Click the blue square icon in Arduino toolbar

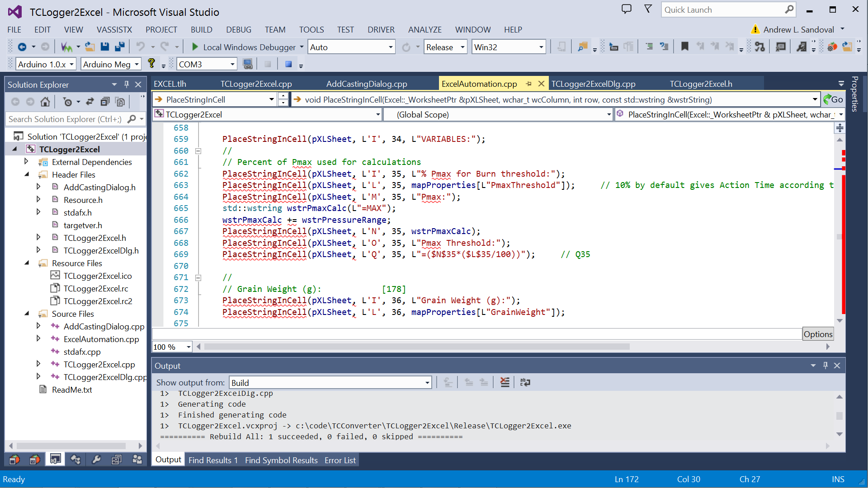[x=288, y=64]
